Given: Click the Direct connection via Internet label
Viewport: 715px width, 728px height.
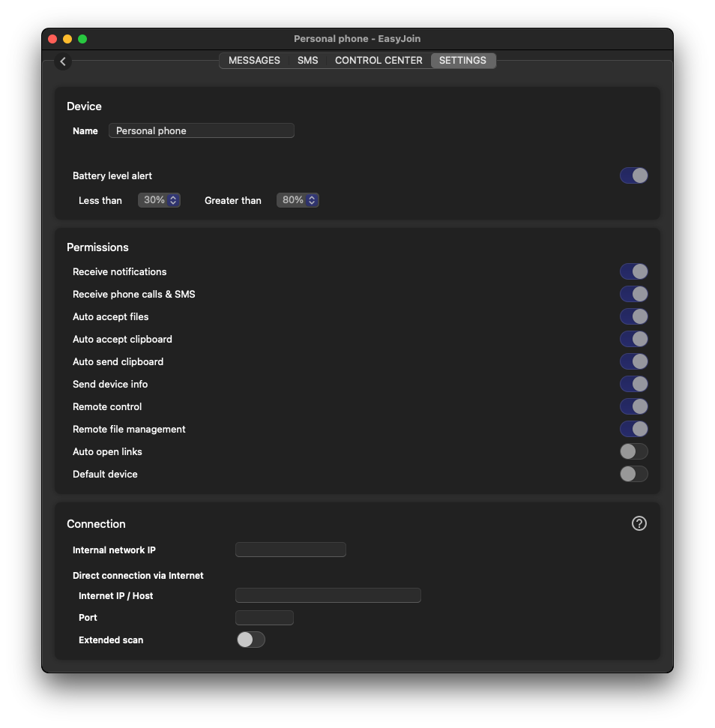Looking at the screenshot, I should point(138,576).
